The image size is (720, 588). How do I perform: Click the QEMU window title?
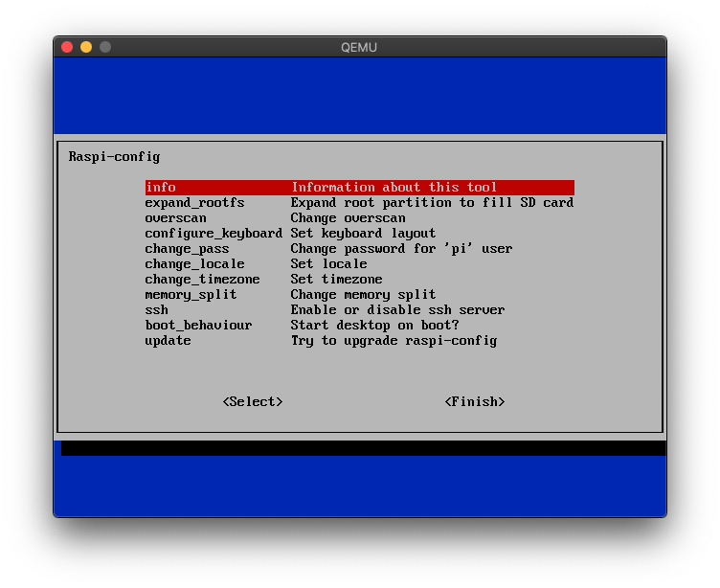pyautogui.click(x=359, y=47)
